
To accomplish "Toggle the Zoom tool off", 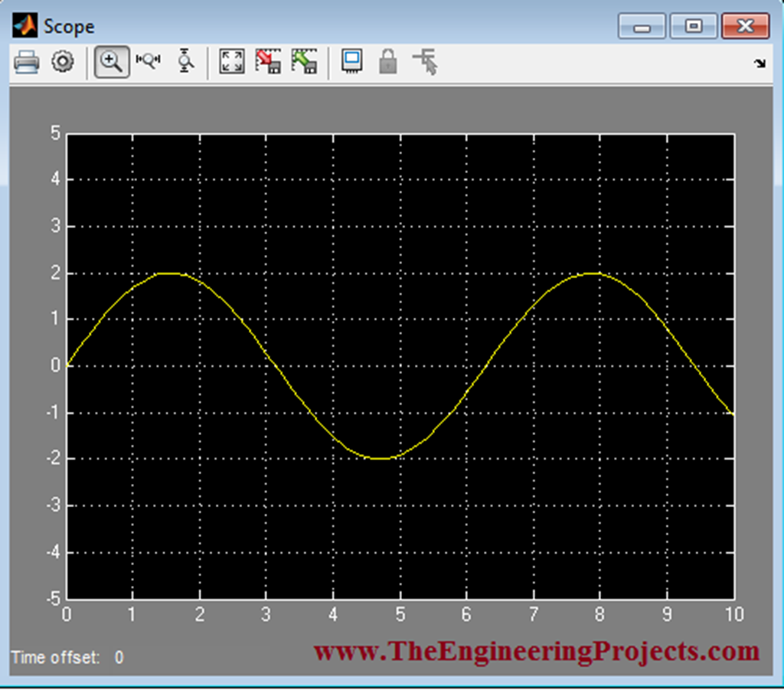I will click(111, 61).
